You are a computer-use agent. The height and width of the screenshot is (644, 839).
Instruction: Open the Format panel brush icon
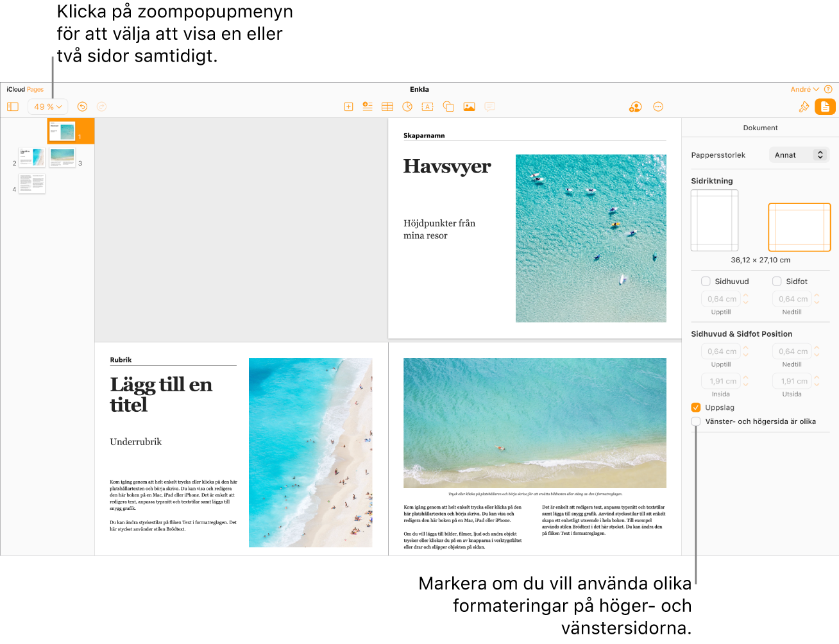pos(804,106)
